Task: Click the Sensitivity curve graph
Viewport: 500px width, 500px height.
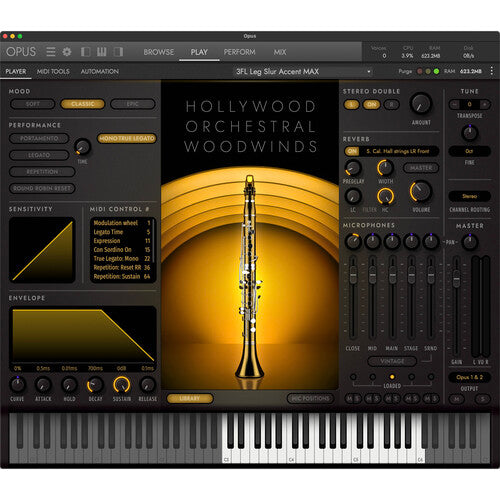Action: [x=42, y=250]
